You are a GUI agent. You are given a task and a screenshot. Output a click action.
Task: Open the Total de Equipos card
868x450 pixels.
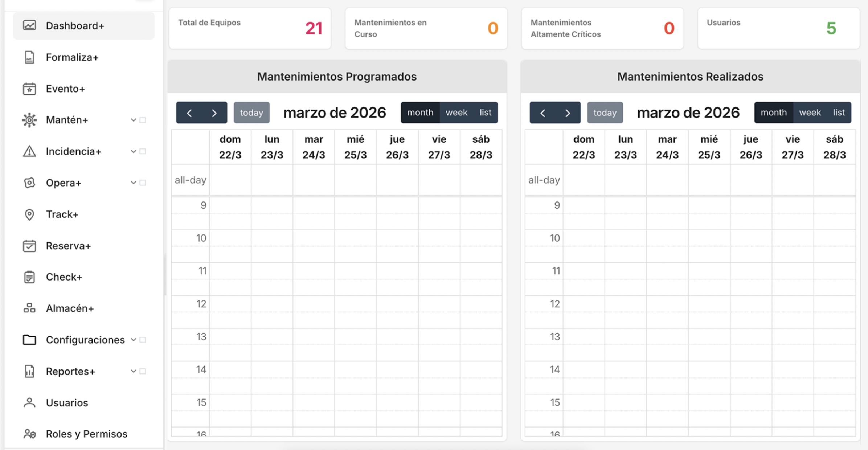pos(250,28)
